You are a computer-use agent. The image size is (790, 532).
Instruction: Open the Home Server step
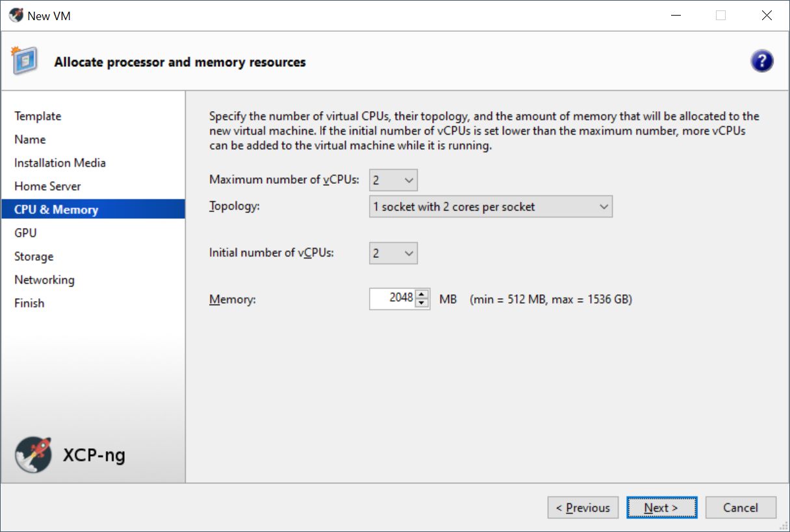47,186
